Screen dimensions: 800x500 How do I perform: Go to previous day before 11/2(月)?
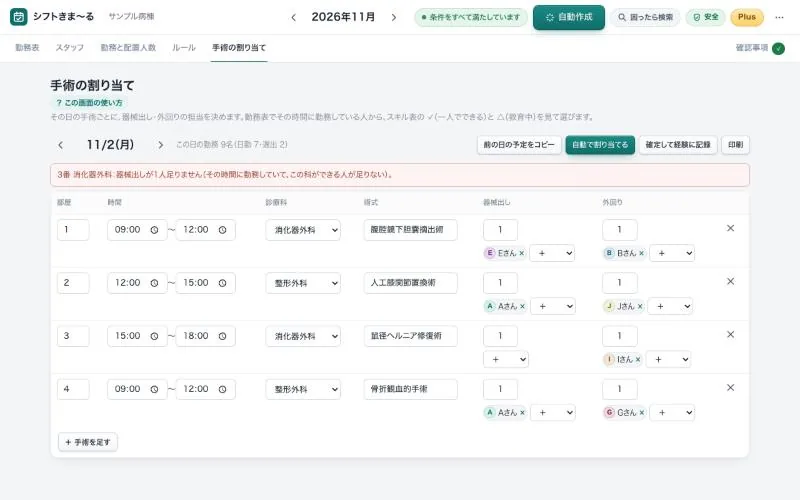click(x=61, y=145)
